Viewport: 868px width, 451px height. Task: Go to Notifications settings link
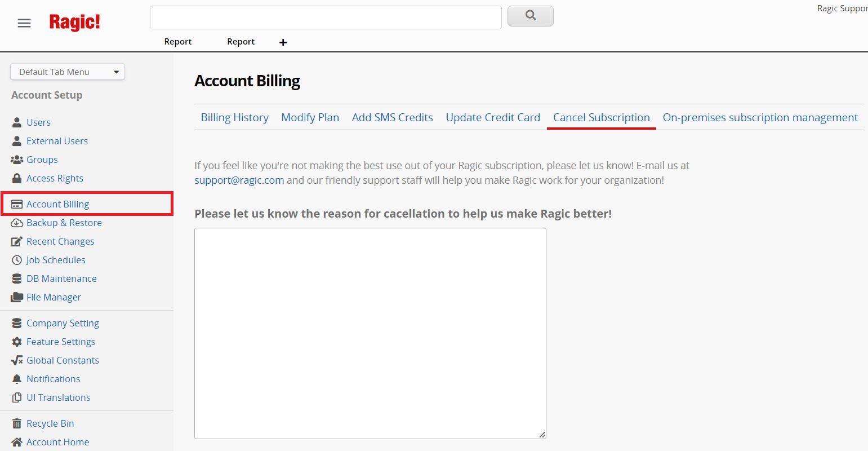(x=53, y=379)
